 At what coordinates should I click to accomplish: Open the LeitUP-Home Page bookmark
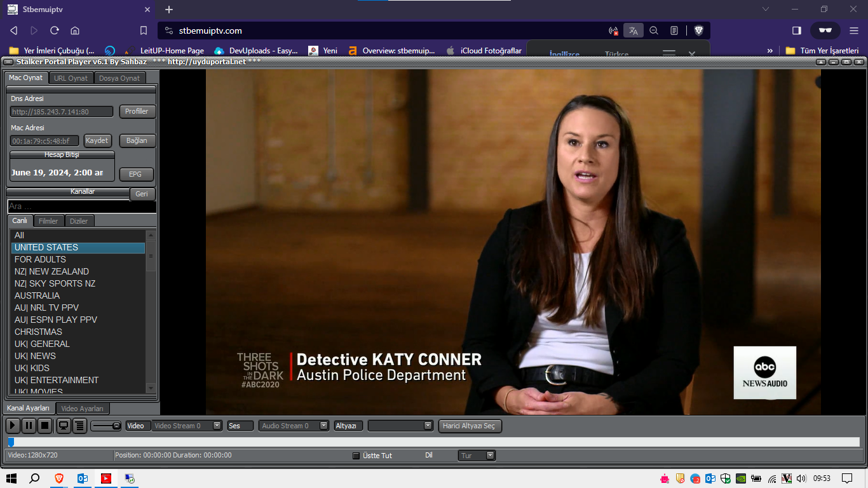click(x=163, y=51)
